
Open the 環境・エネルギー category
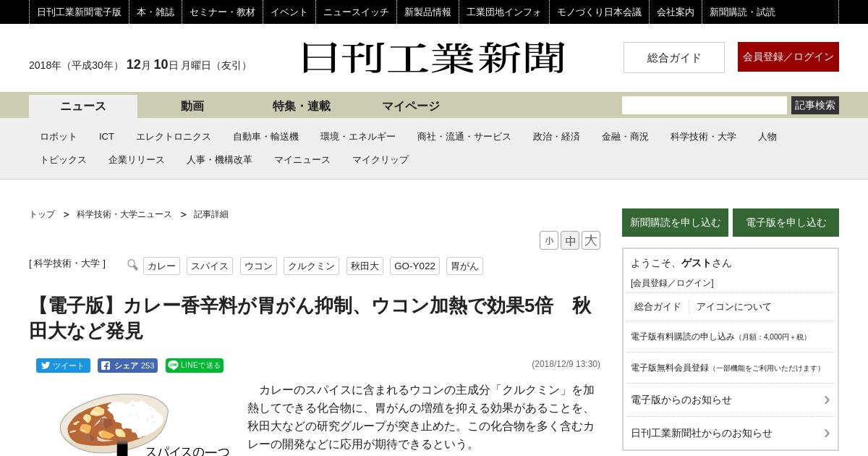point(358,136)
